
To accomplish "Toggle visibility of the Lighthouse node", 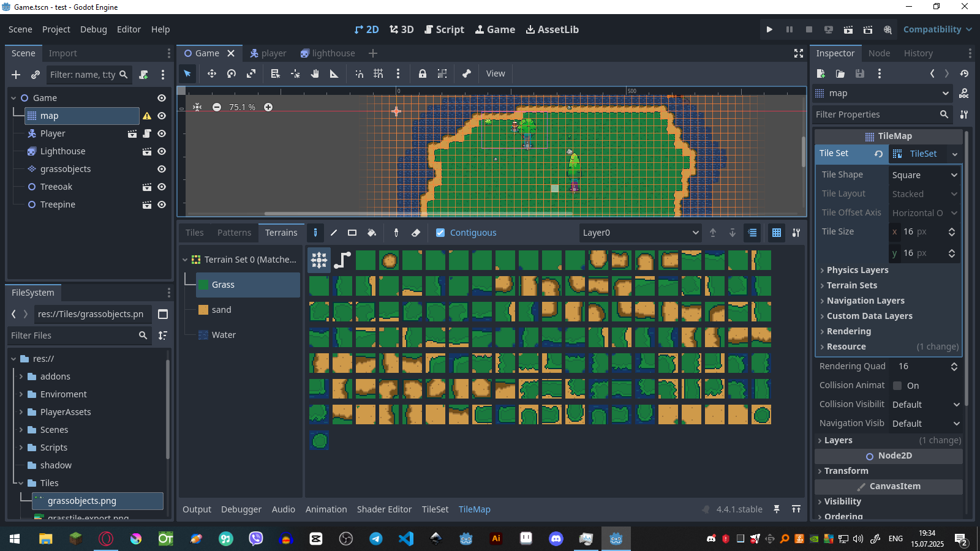I will (161, 151).
